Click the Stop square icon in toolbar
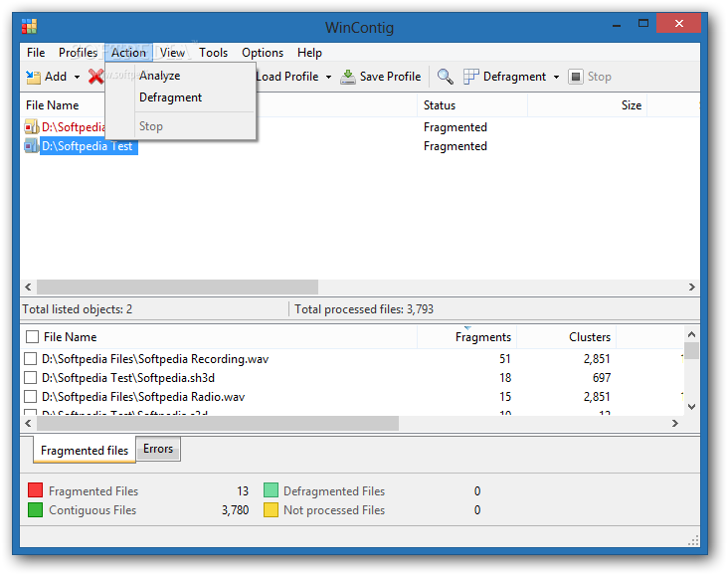This screenshot has width=728, height=575. 575,77
